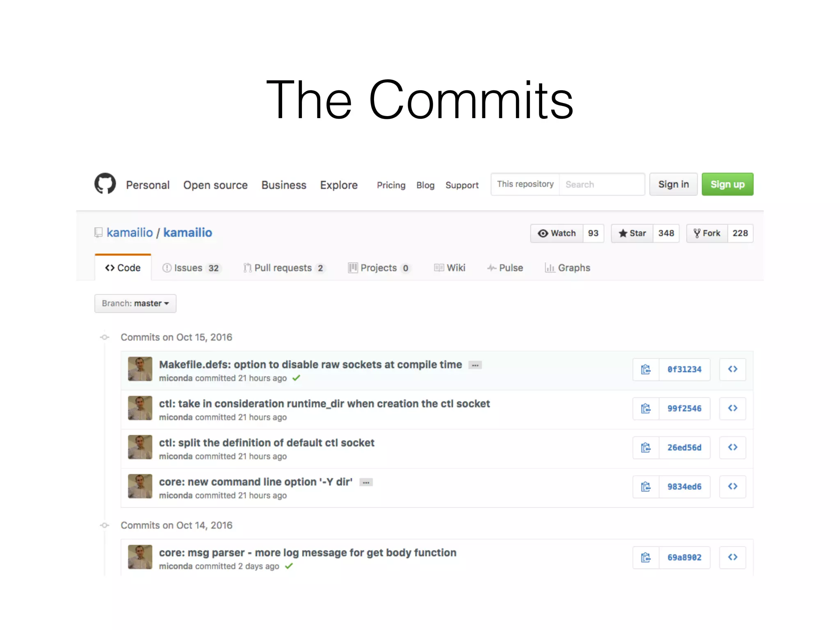Image resolution: width=840 pixels, height=630 pixels.
Task: Click miconda avatar on '-Y dir' commit
Action: coord(140,486)
